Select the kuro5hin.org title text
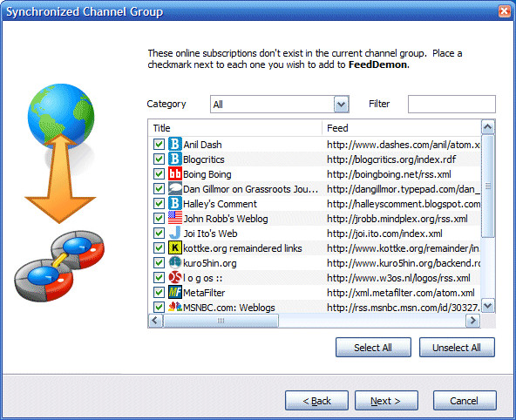This screenshot has height=420, width=516. tap(209, 263)
